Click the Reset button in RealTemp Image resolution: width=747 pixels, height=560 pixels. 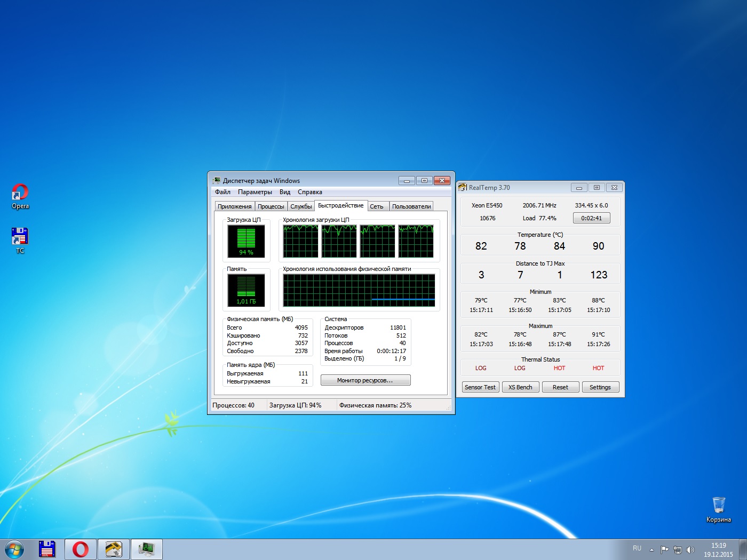[560, 387]
